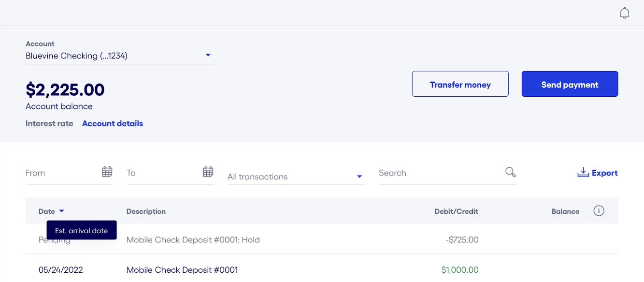
Task: Open the To date calendar picker icon
Action: (x=207, y=171)
